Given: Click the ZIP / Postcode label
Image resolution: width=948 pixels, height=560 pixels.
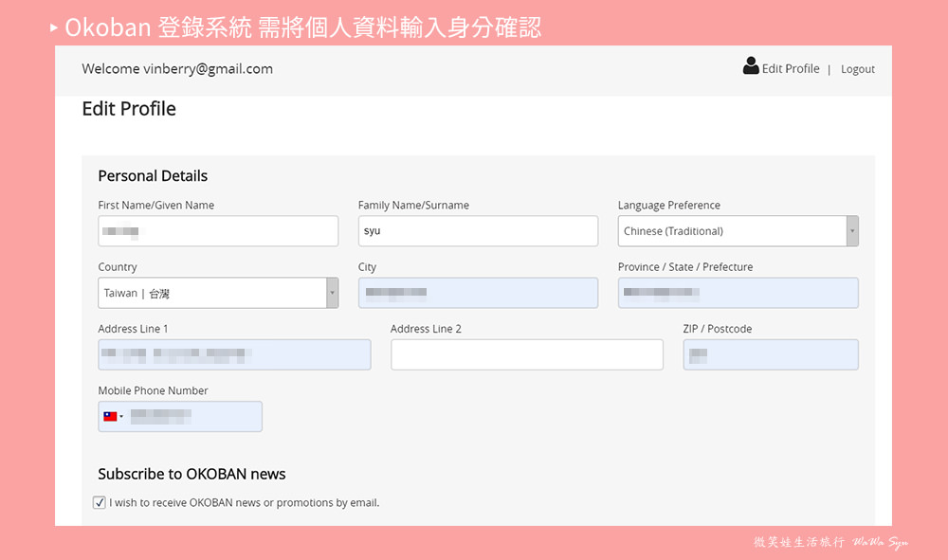Looking at the screenshot, I should [718, 329].
